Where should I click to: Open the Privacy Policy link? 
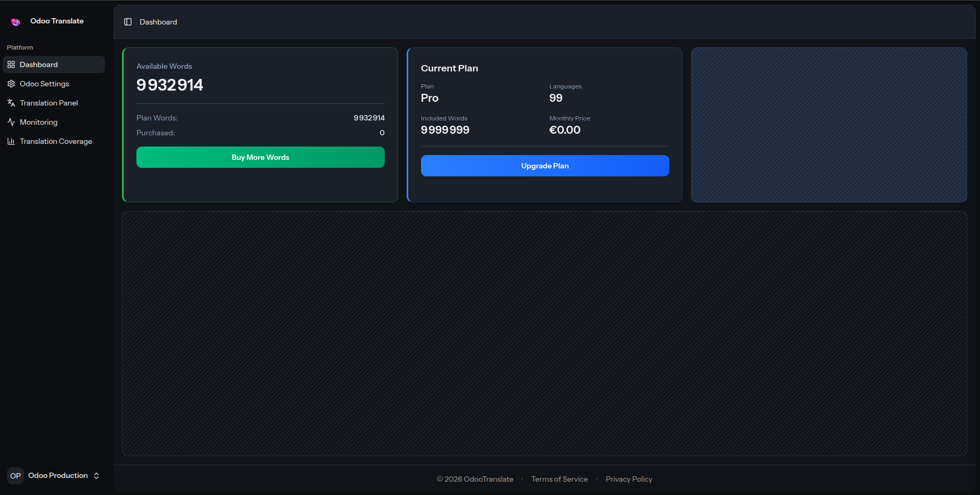point(629,479)
